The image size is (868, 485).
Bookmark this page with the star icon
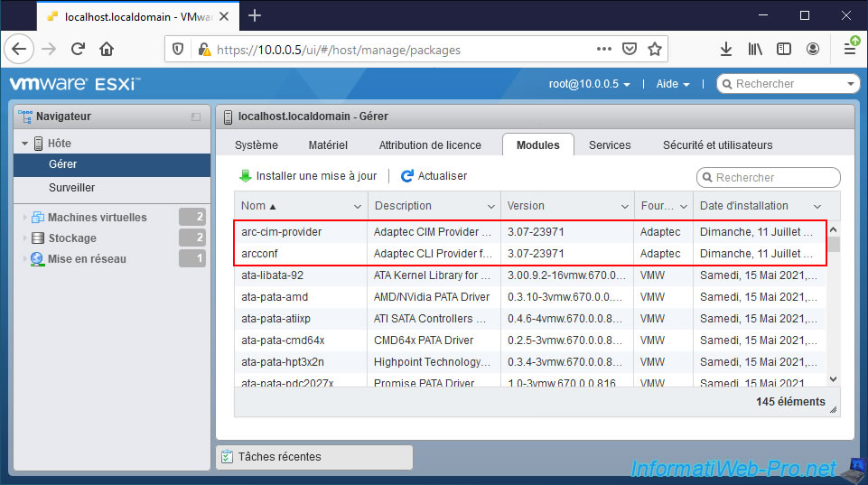tap(655, 49)
